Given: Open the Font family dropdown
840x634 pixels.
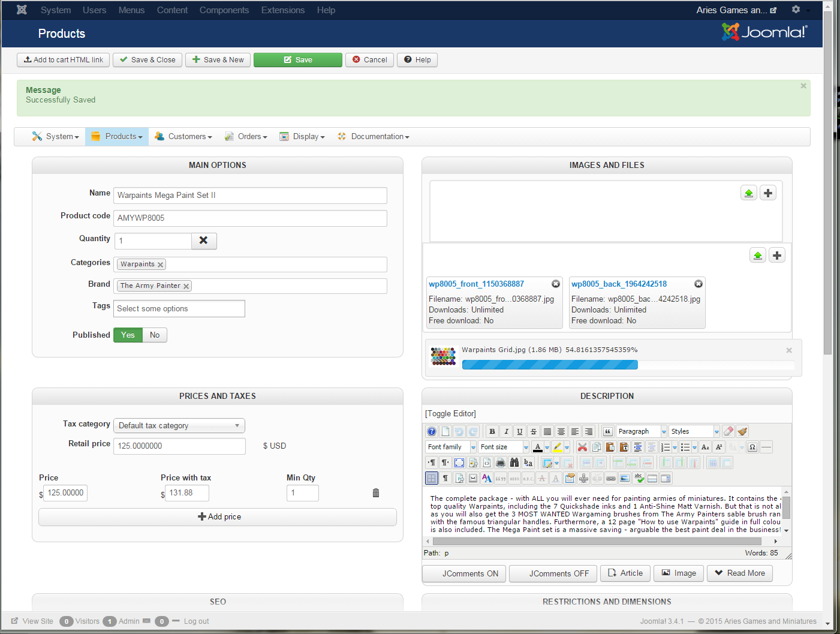Looking at the screenshot, I should [451, 447].
